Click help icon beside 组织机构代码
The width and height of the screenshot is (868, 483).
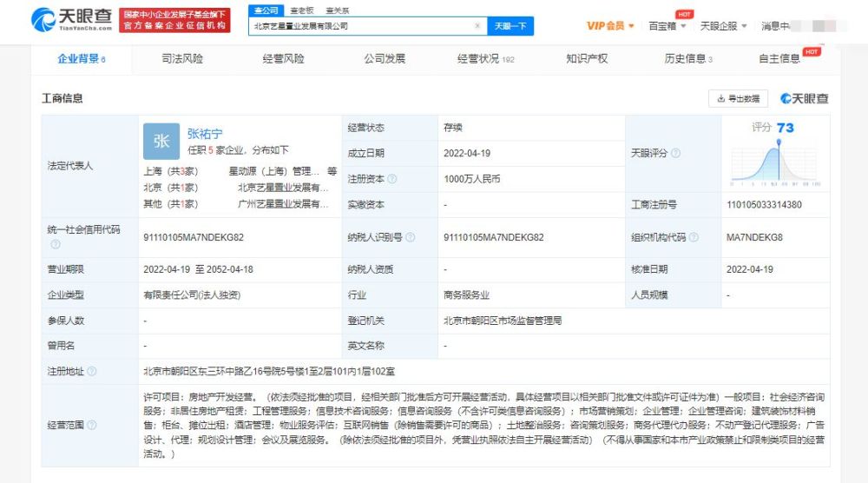(693, 237)
